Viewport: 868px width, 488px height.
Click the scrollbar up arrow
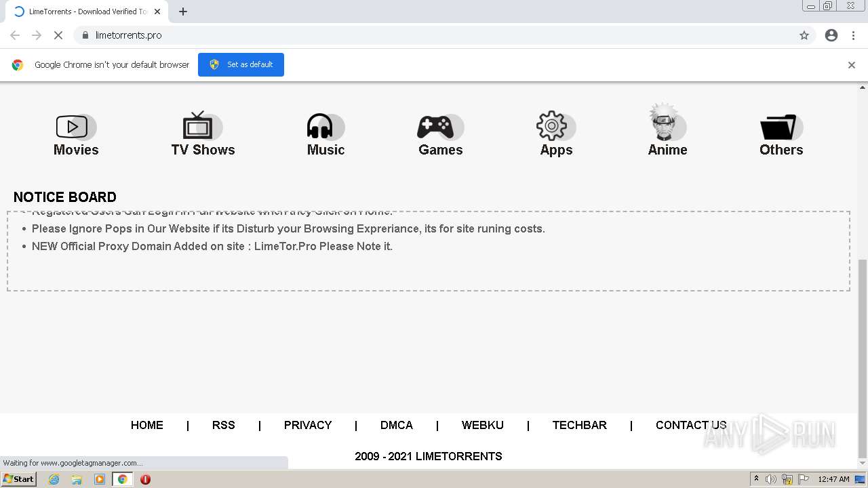863,87
